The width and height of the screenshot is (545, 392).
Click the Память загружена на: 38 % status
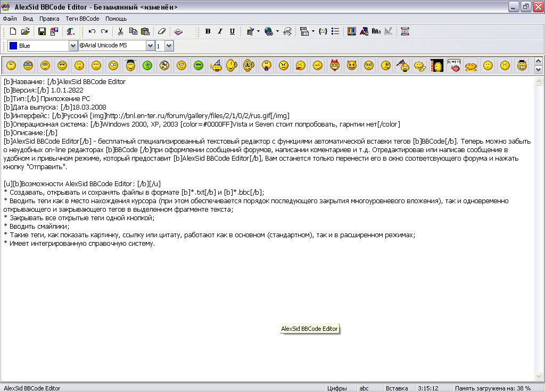[492, 388]
